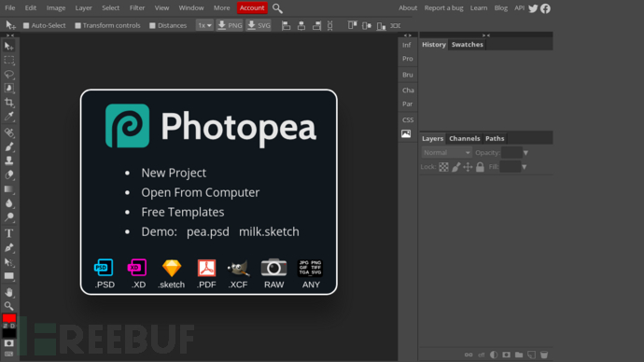This screenshot has height=362, width=644.
Task: Open the Opacity dropdown arrow
Action: pyautogui.click(x=525, y=153)
